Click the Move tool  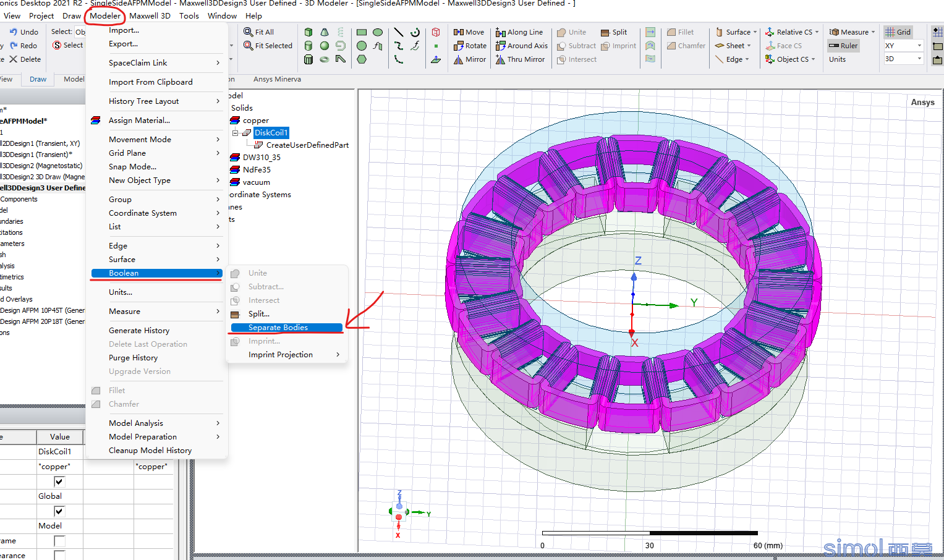(469, 32)
